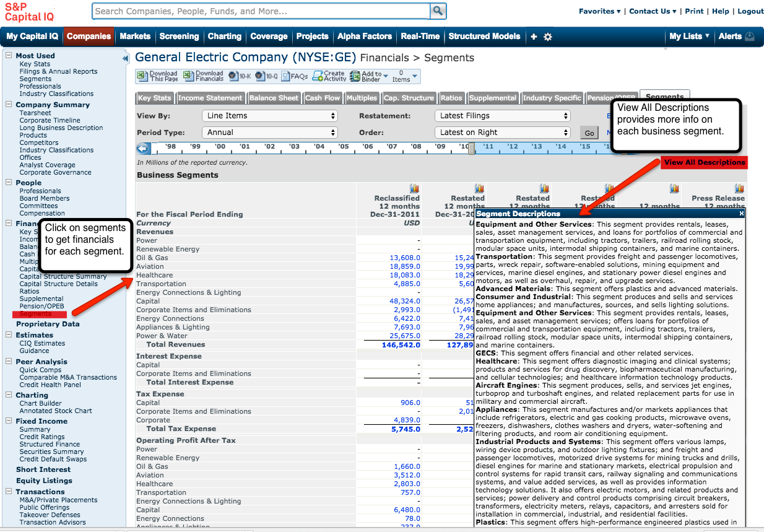Click chart icon above Press Release column
Image resolution: width=764 pixels, height=532 pixels.
(x=739, y=188)
